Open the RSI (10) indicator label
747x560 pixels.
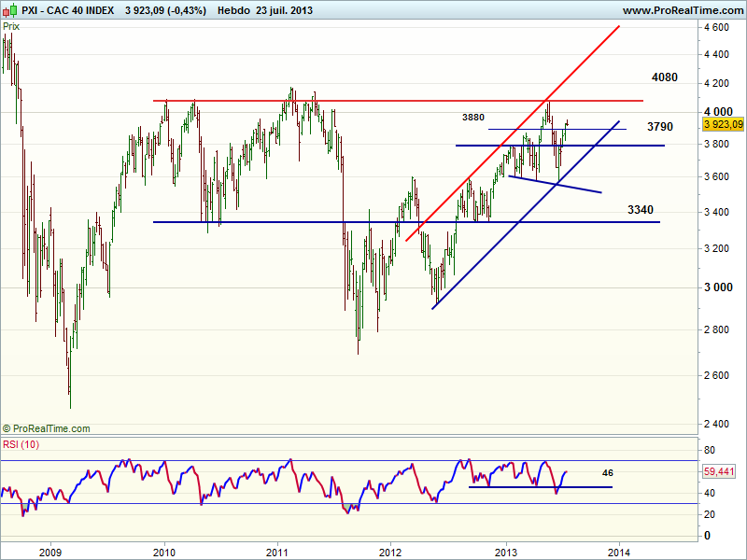22,444
